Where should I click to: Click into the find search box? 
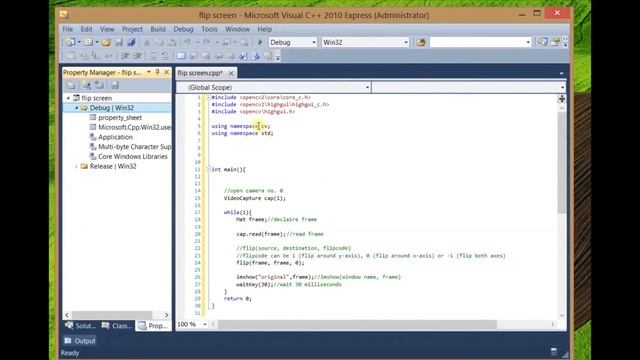tap(477, 42)
